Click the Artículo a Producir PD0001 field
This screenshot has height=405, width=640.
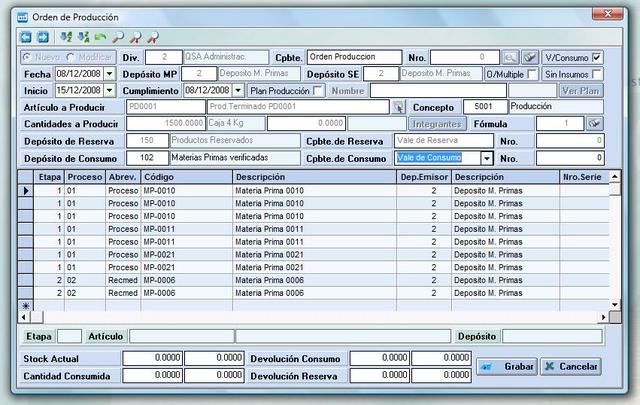166,107
